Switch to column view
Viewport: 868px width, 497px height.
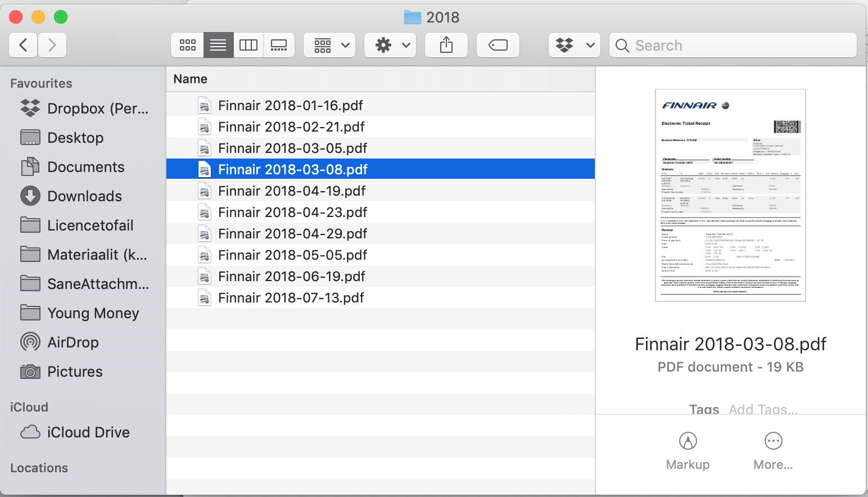click(248, 45)
